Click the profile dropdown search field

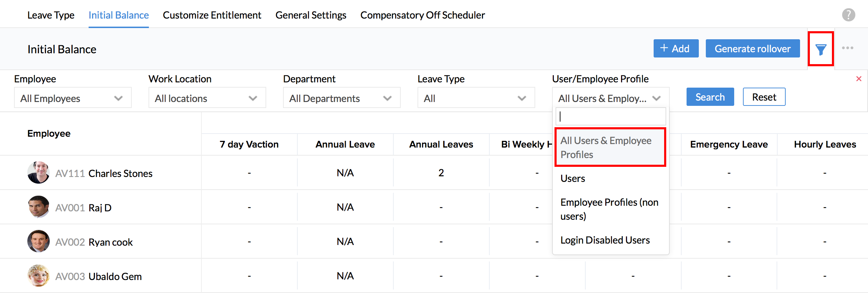click(x=611, y=116)
